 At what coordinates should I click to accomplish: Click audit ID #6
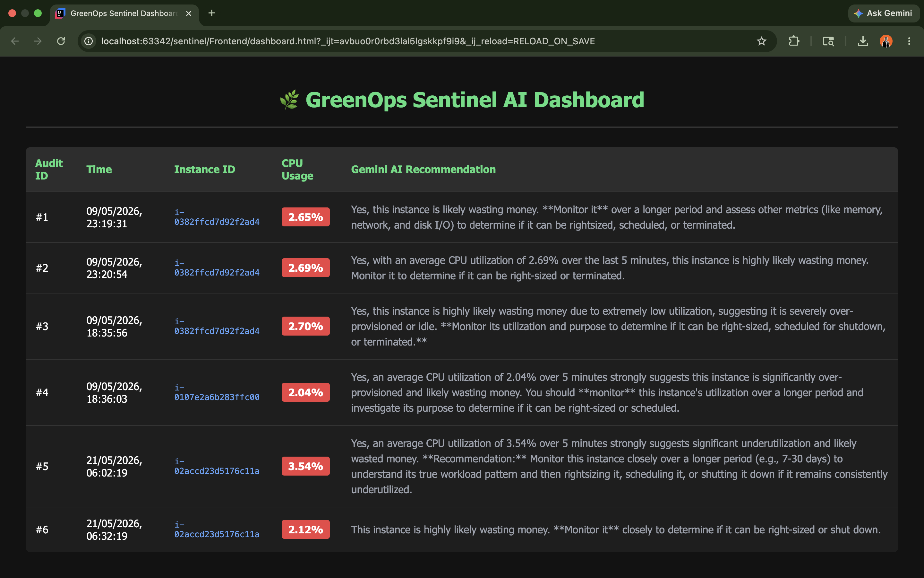[x=42, y=530]
